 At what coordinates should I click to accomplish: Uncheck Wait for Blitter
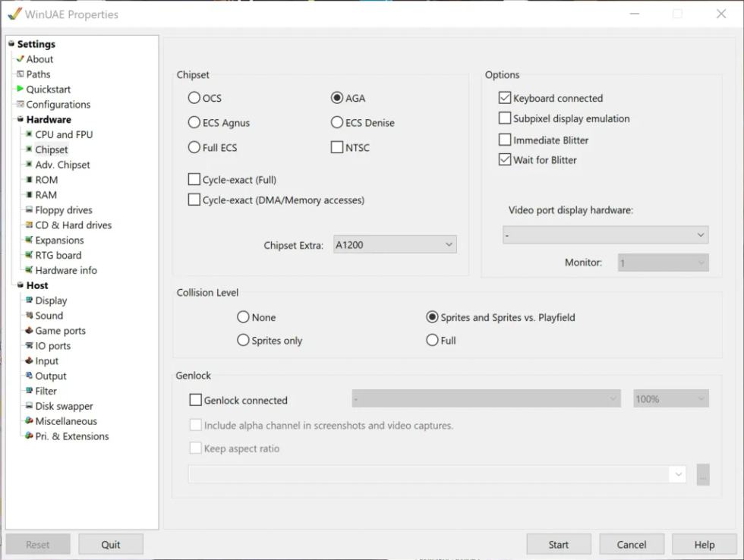[x=505, y=159]
